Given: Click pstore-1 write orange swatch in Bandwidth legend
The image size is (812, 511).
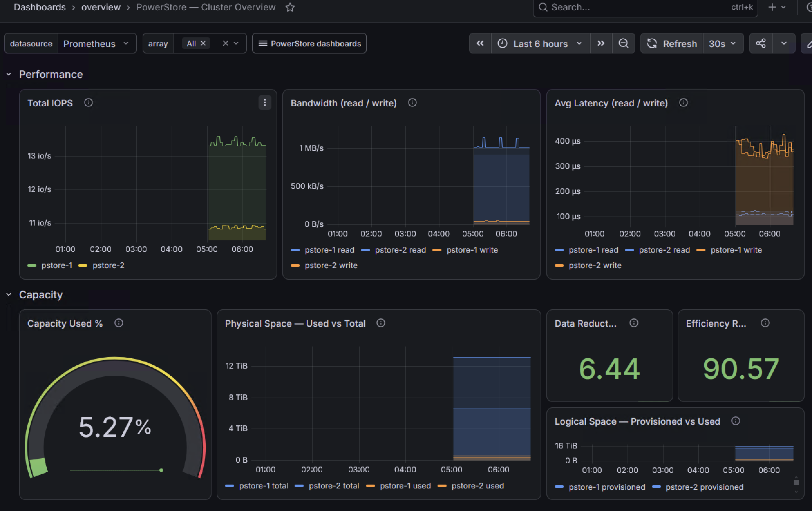Looking at the screenshot, I should click(437, 250).
